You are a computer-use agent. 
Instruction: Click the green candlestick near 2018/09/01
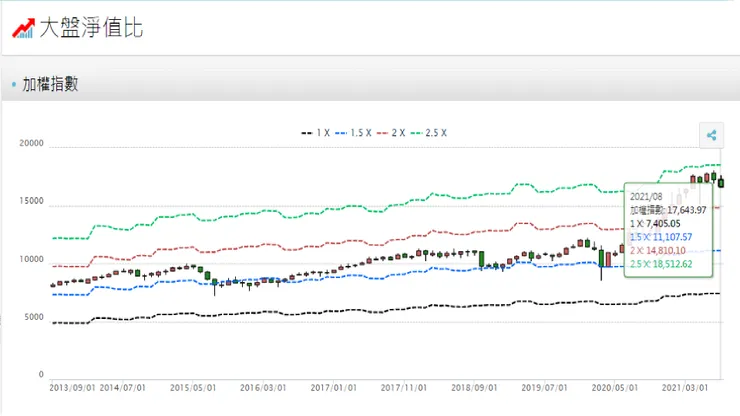pyautogui.click(x=483, y=259)
